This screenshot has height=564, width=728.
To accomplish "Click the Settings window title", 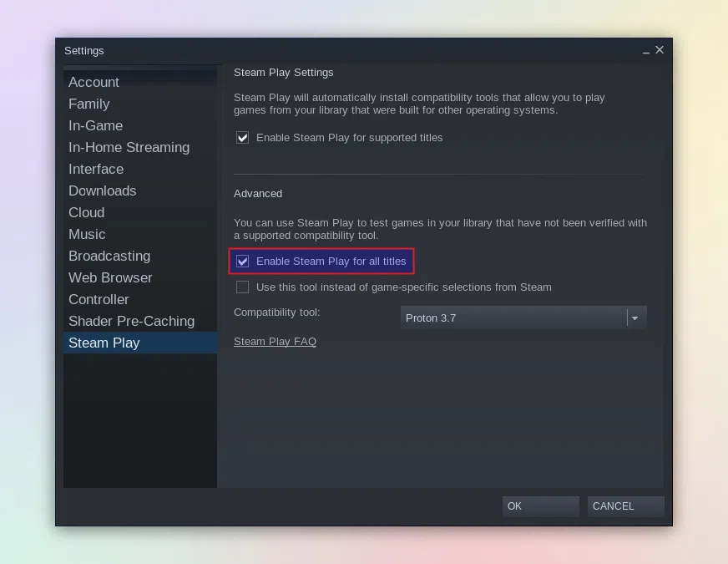I will click(84, 51).
